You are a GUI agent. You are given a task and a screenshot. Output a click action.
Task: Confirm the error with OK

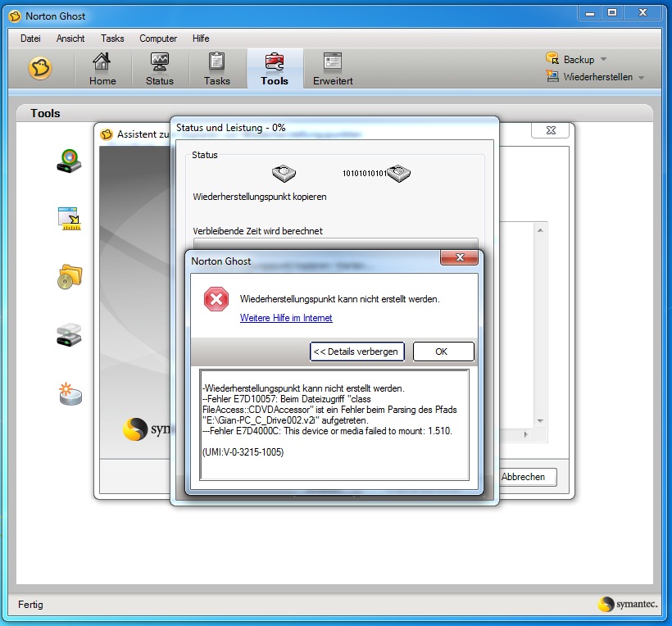click(443, 352)
